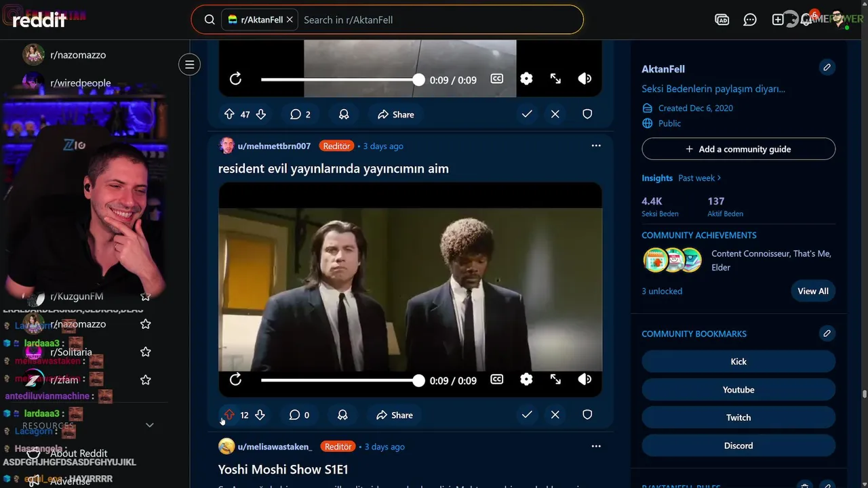Screen dimensions: 868x488
Task: Mute the top video's volume
Action: click(x=585, y=79)
